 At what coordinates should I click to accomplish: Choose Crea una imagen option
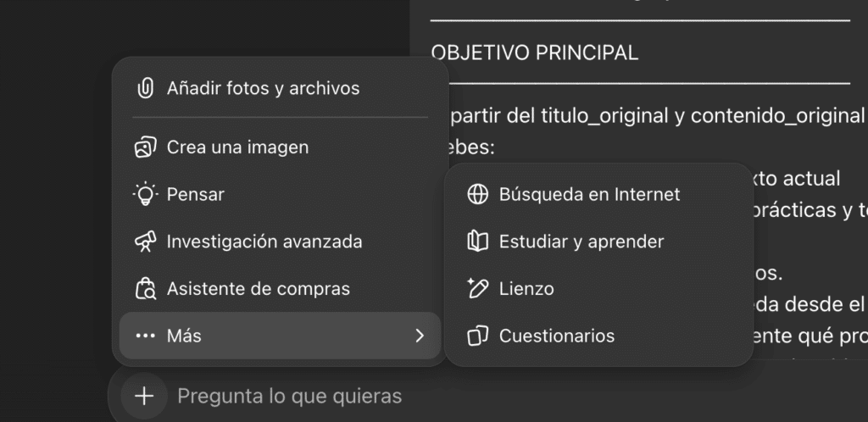[x=280, y=147]
